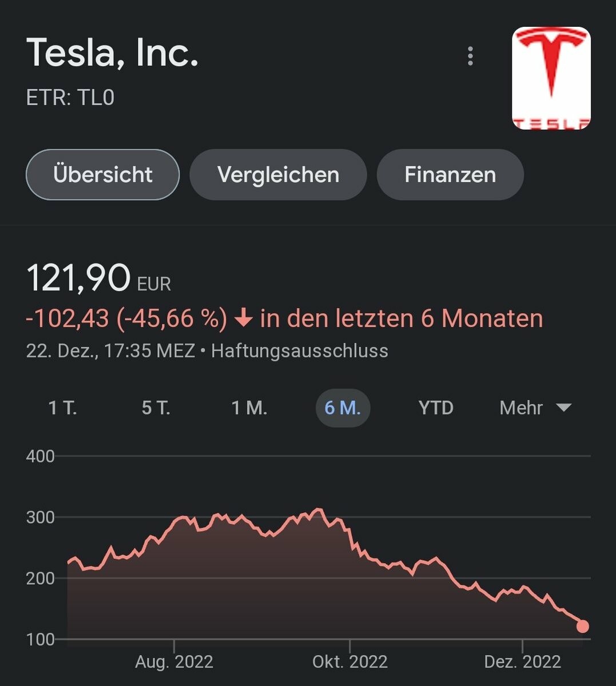Open the Haftungsausschluss disclaimer link

point(300,350)
